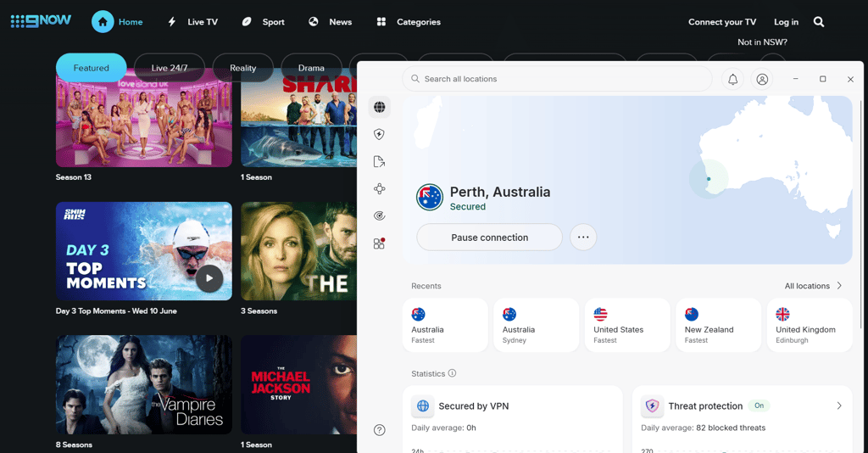Open Sport in 9Now navigation
The height and width of the screenshot is (453, 868).
[264, 22]
